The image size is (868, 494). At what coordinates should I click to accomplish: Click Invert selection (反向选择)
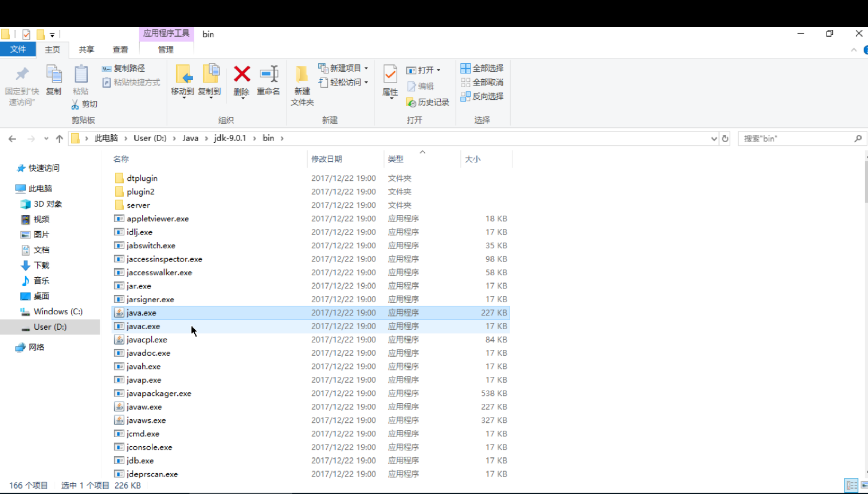[x=482, y=96]
